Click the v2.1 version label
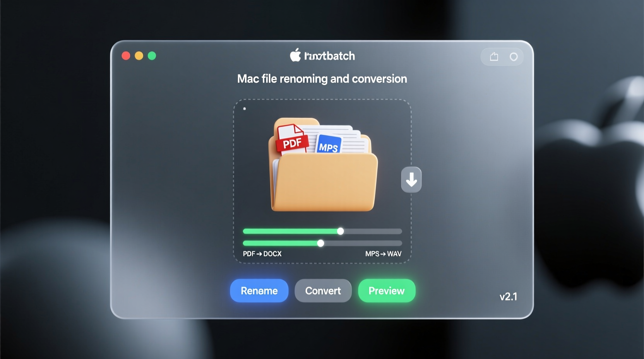This screenshot has width=644, height=359. [508, 297]
